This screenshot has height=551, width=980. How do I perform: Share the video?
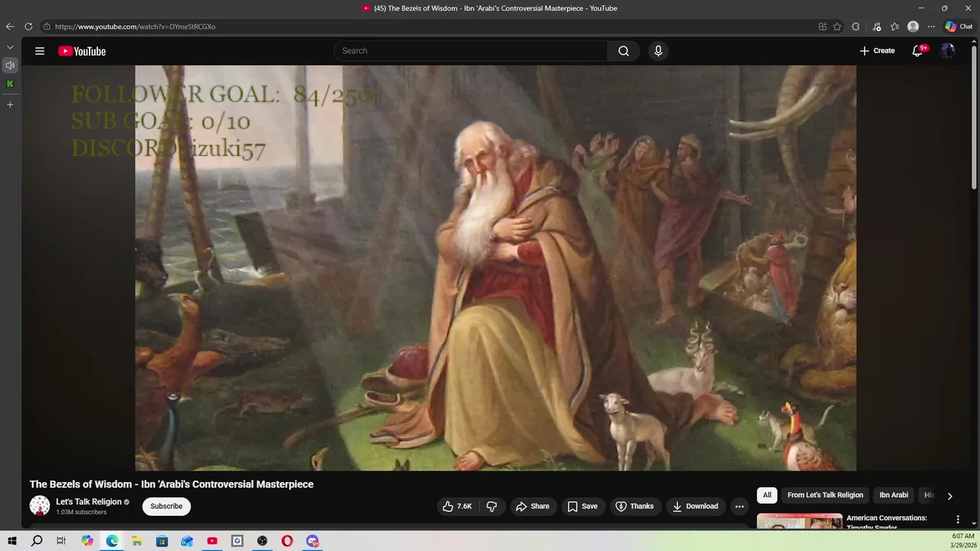[532, 507]
